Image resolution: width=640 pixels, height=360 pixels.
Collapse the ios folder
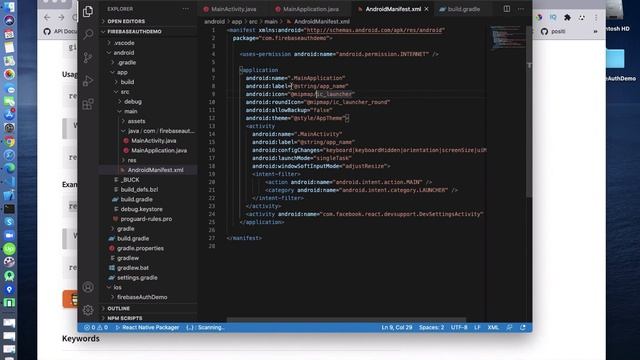tap(148, 287)
